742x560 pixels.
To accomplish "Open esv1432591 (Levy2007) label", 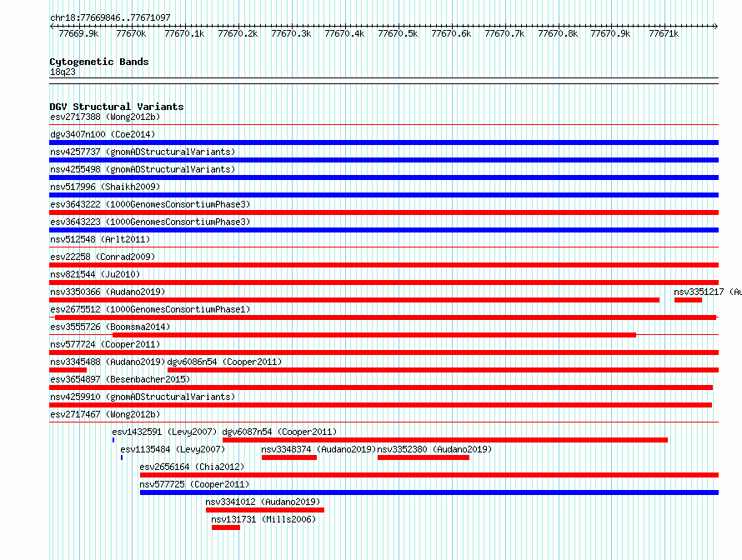I will tap(164, 432).
